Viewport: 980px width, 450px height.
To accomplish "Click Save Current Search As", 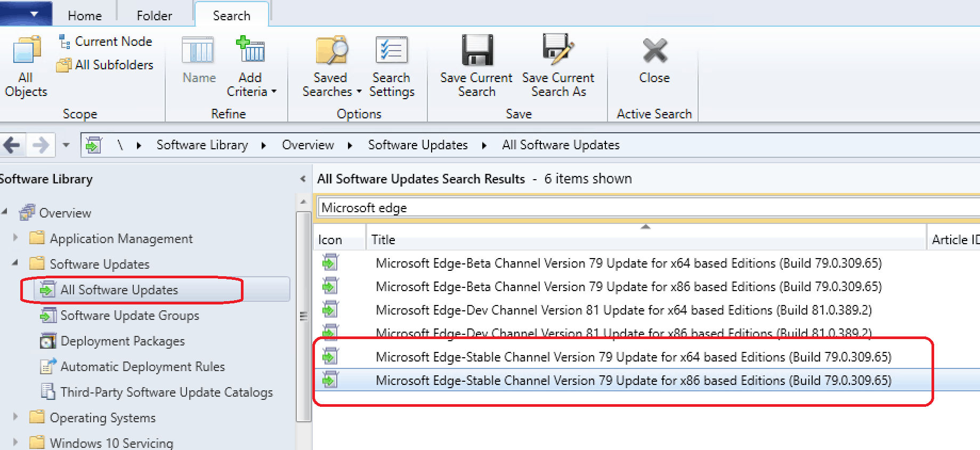I will (x=558, y=67).
